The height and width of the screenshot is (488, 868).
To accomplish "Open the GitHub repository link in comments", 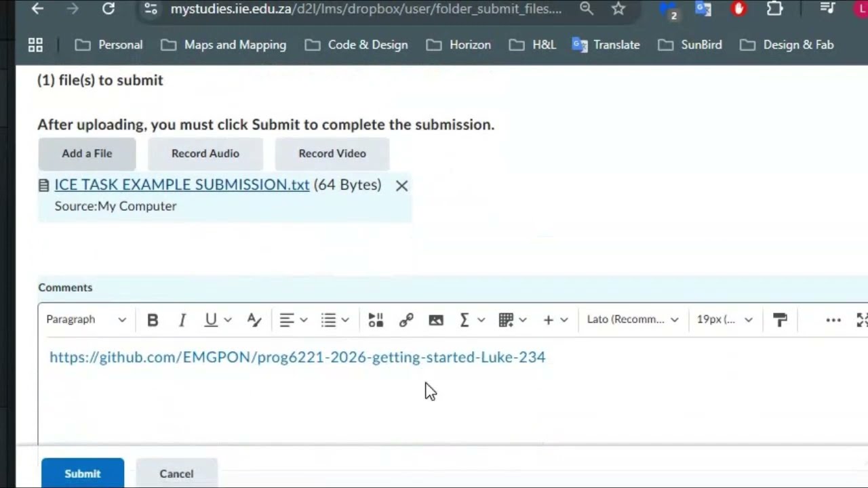I will pyautogui.click(x=297, y=357).
